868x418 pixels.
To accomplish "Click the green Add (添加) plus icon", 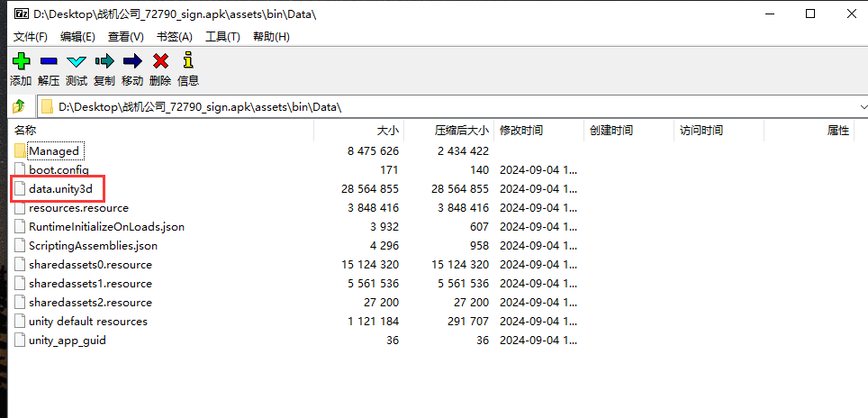I will [x=21, y=60].
